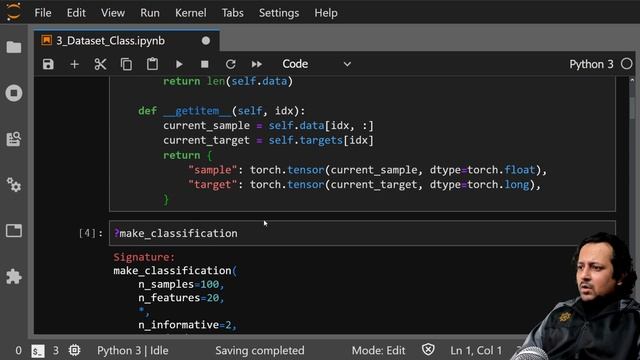Save the notebook with the floppy icon
Viewport: 640px width, 360px height.
pyautogui.click(x=48, y=64)
